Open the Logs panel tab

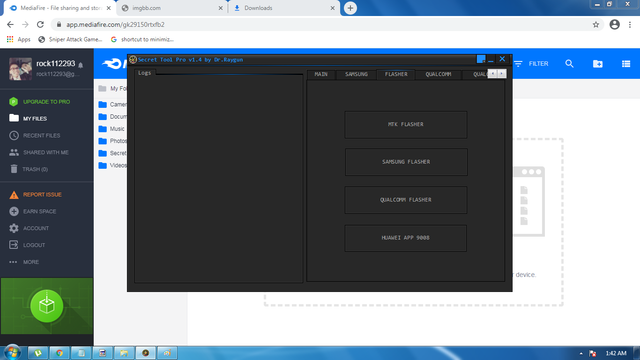click(144, 73)
